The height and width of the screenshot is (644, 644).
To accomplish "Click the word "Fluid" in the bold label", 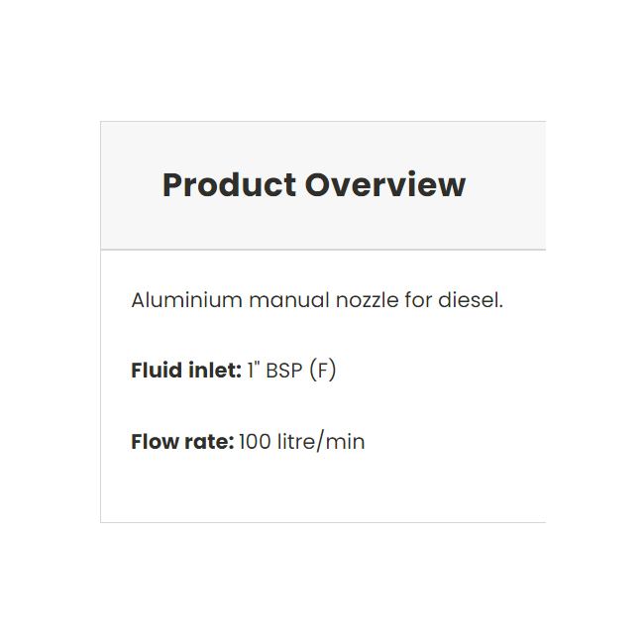I will 154,372.
